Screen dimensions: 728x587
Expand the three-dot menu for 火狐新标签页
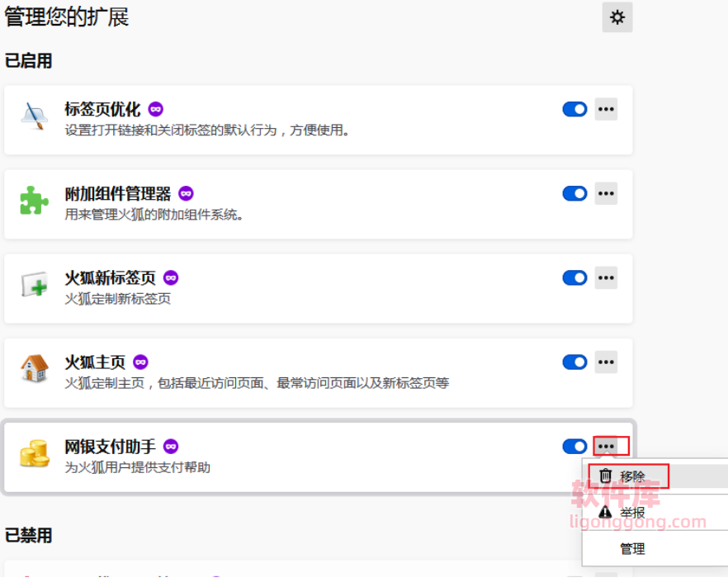pyautogui.click(x=606, y=277)
